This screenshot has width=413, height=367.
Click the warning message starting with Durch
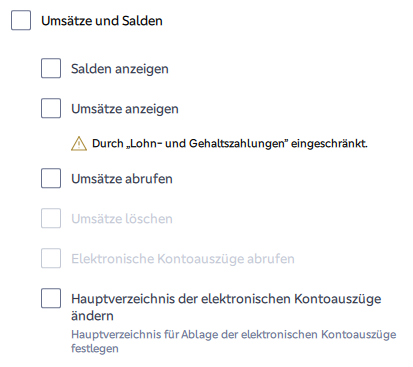(x=230, y=144)
